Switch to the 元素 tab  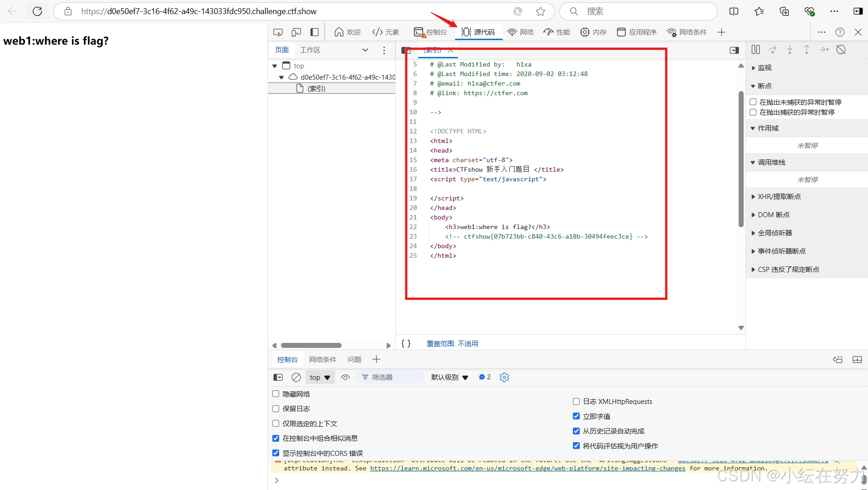point(386,32)
